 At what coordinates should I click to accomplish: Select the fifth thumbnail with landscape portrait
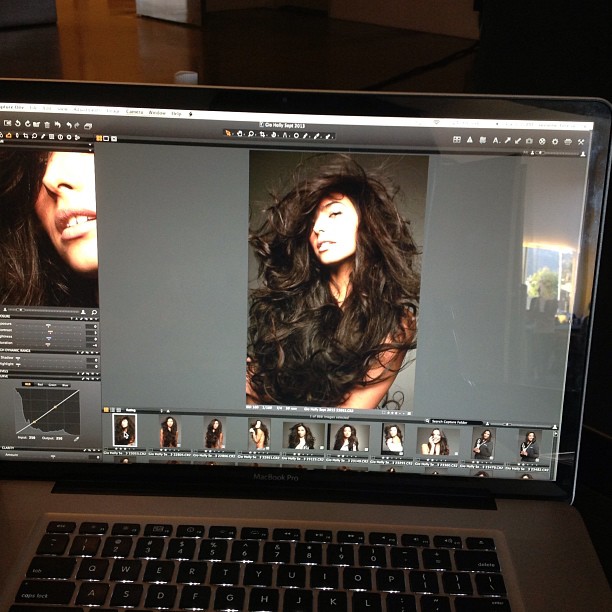303,436
